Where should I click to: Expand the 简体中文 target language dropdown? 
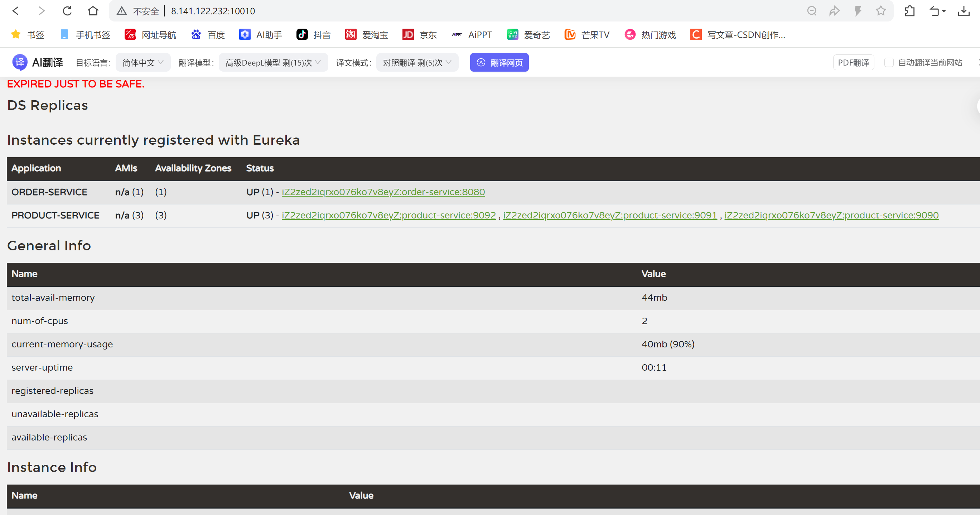point(143,62)
